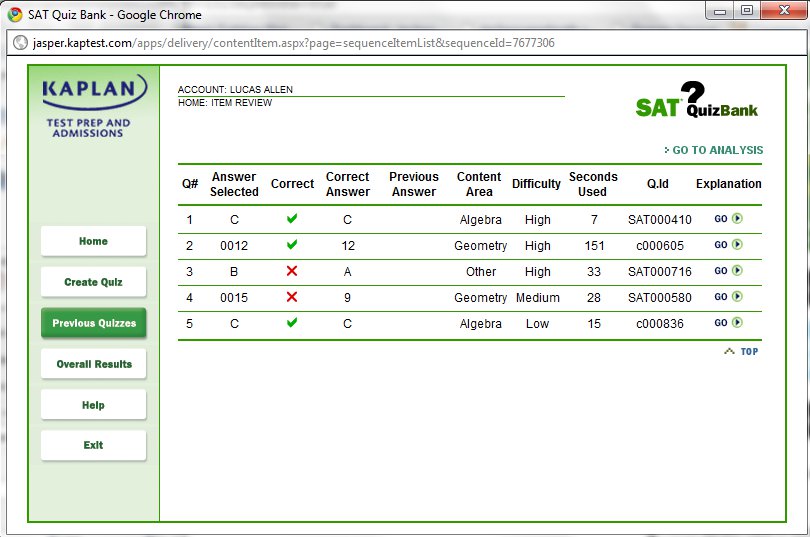The image size is (810, 537).
Task: Click the red X mark for question 3
Action: click(x=292, y=271)
